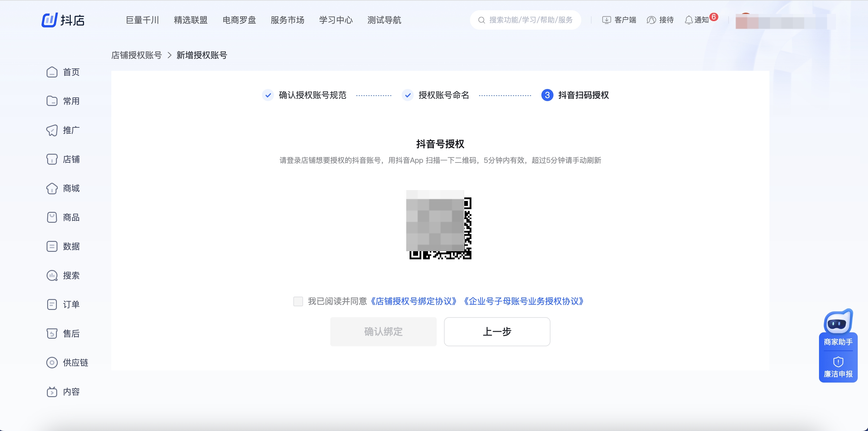The height and width of the screenshot is (431, 868).
Task: Click the 廉洁申报 shield icon
Action: [x=838, y=362]
